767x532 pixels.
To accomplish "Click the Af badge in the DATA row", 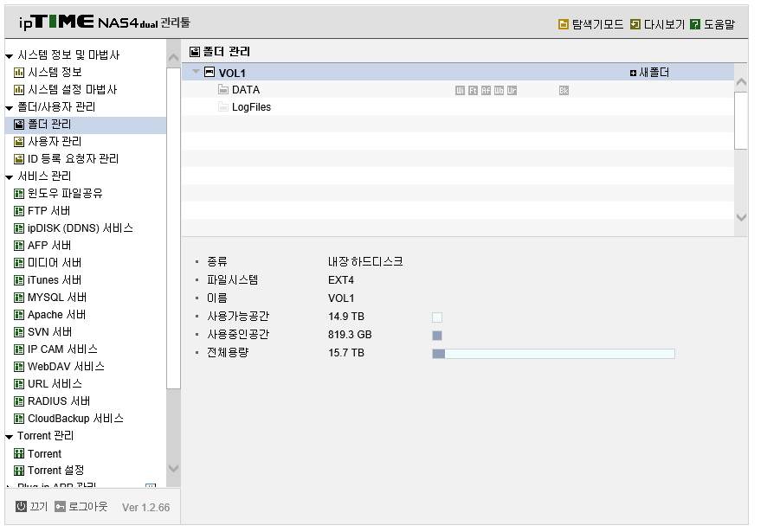I will (x=486, y=91).
